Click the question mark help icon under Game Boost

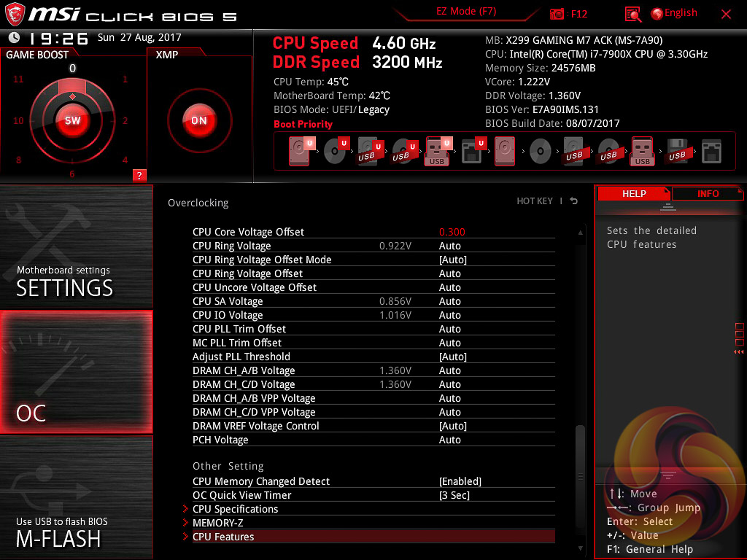click(x=139, y=175)
